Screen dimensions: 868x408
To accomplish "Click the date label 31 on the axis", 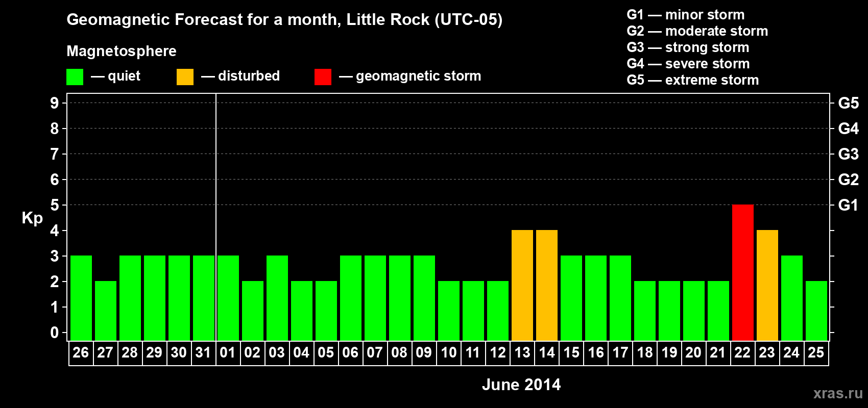I will pyautogui.click(x=203, y=352).
